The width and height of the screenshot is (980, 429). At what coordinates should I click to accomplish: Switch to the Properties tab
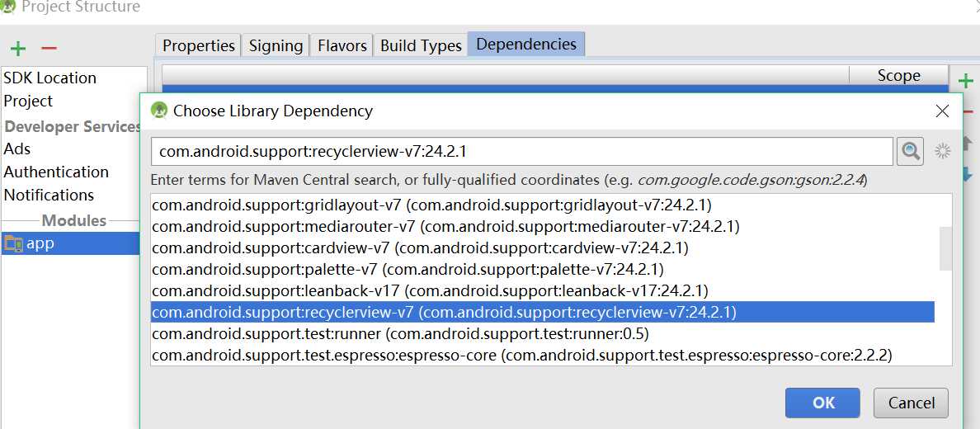point(199,45)
